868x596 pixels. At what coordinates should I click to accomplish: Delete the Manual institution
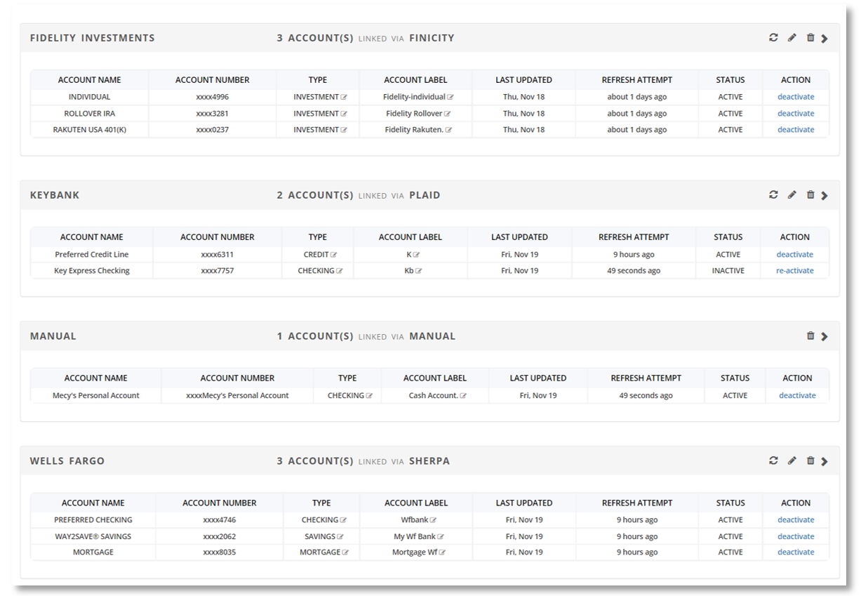(810, 336)
